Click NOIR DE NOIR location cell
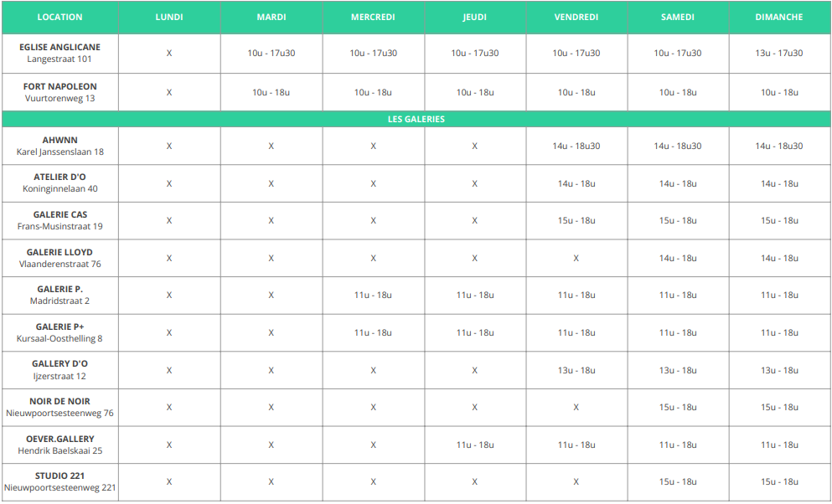The width and height of the screenshot is (832, 504). point(60,408)
